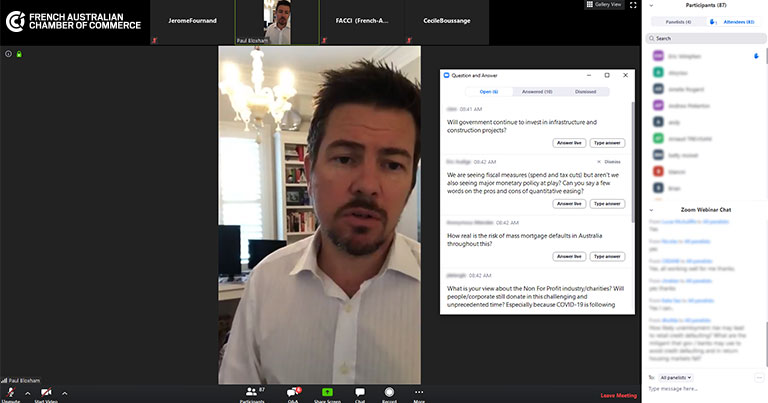Click the green Share Screen icon
The height and width of the screenshot is (403, 768).
[326, 391]
